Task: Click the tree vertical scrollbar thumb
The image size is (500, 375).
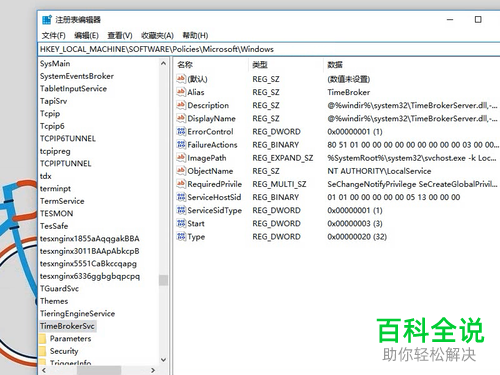Action: pyautogui.click(x=163, y=280)
